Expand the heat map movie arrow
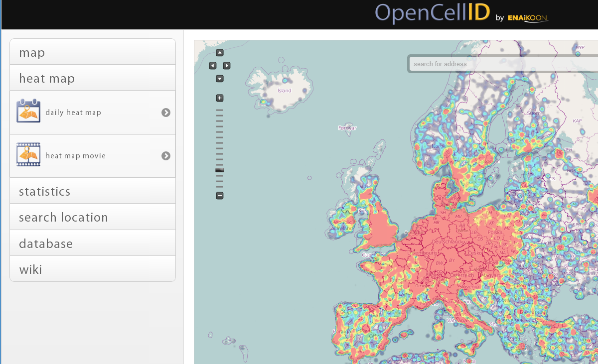Screen dimensions: 598x364 click(166, 156)
